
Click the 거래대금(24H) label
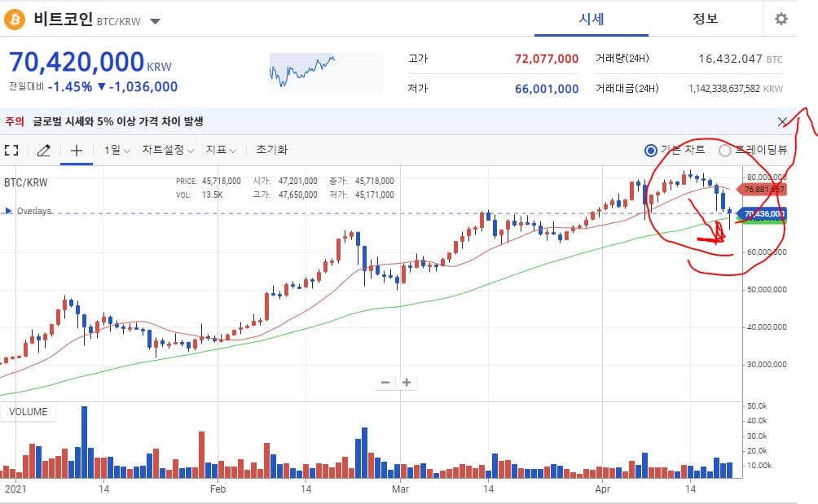(x=627, y=89)
